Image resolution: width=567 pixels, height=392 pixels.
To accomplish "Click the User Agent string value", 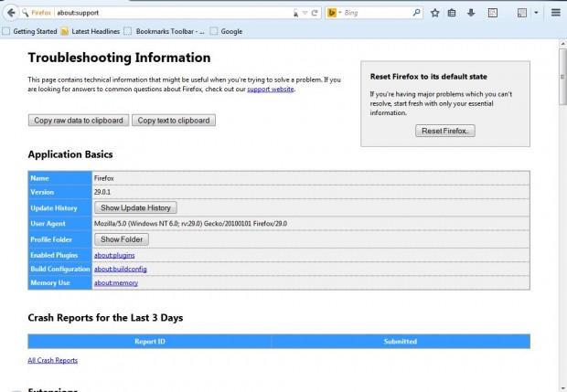I will (190, 224).
